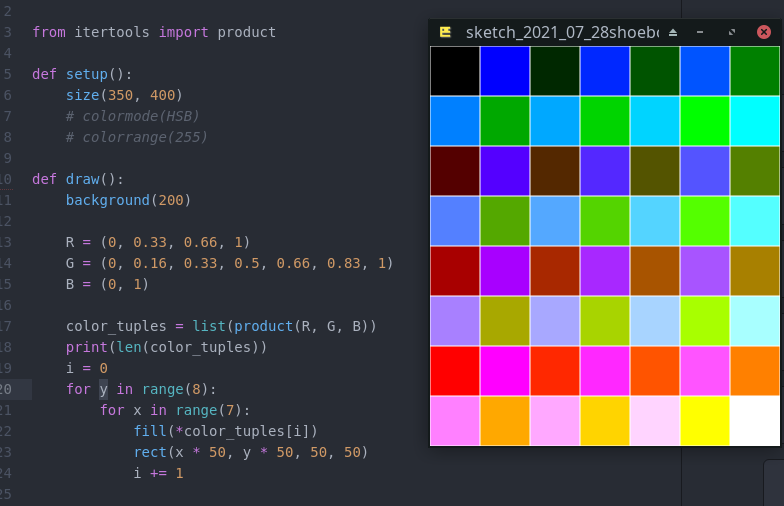Click the sketch window application icon

tap(446, 32)
